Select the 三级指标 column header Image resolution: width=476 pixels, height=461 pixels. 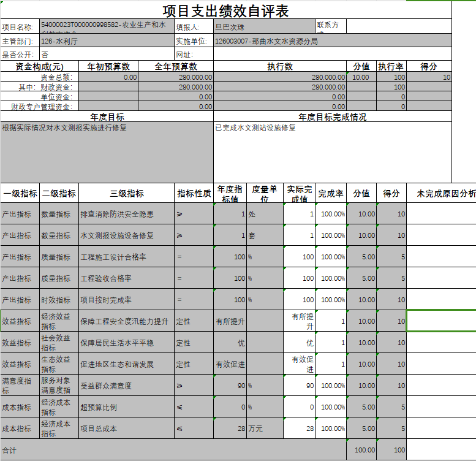[x=126, y=193]
